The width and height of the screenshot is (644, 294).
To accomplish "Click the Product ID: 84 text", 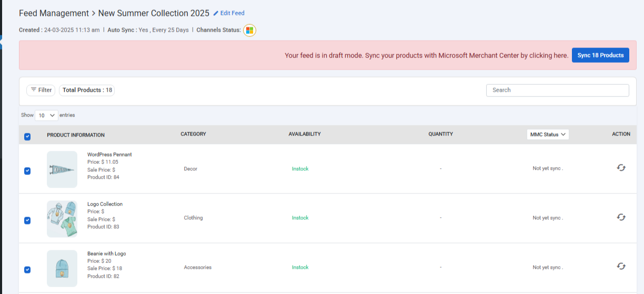I will (x=103, y=177).
